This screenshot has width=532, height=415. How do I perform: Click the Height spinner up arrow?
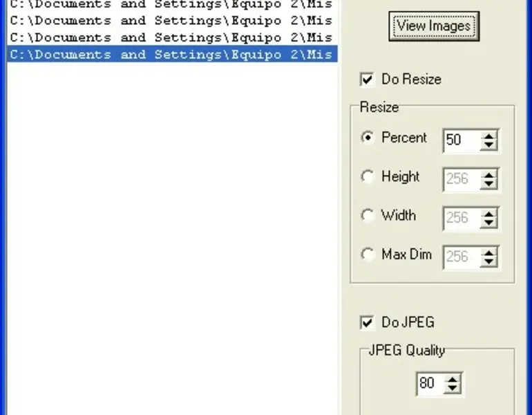click(489, 175)
